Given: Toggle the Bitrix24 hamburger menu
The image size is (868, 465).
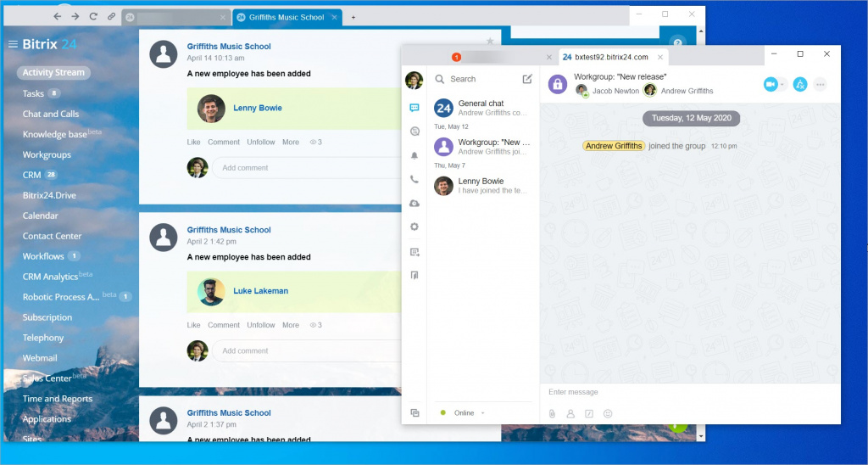Looking at the screenshot, I should [x=13, y=44].
